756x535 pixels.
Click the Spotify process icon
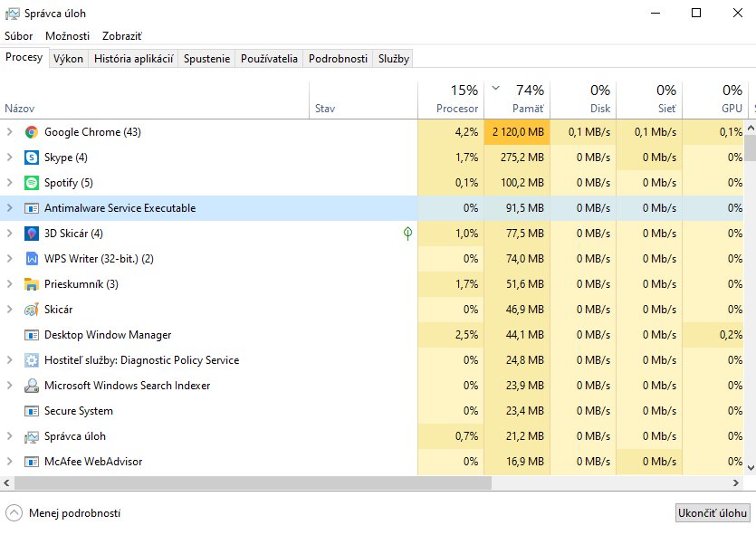[x=32, y=183]
